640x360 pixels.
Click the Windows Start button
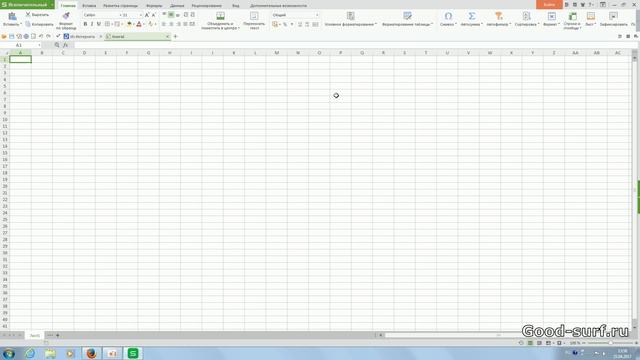[x=9, y=353]
